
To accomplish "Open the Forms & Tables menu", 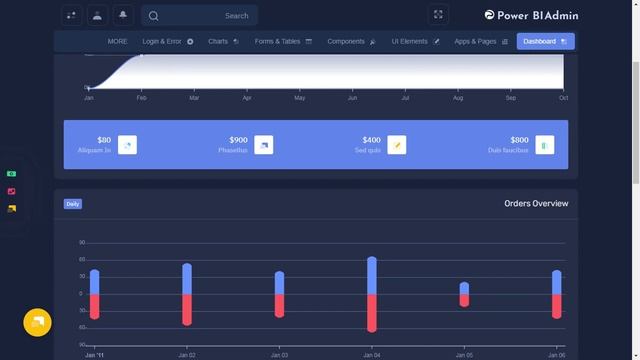I will (x=283, y=41).
